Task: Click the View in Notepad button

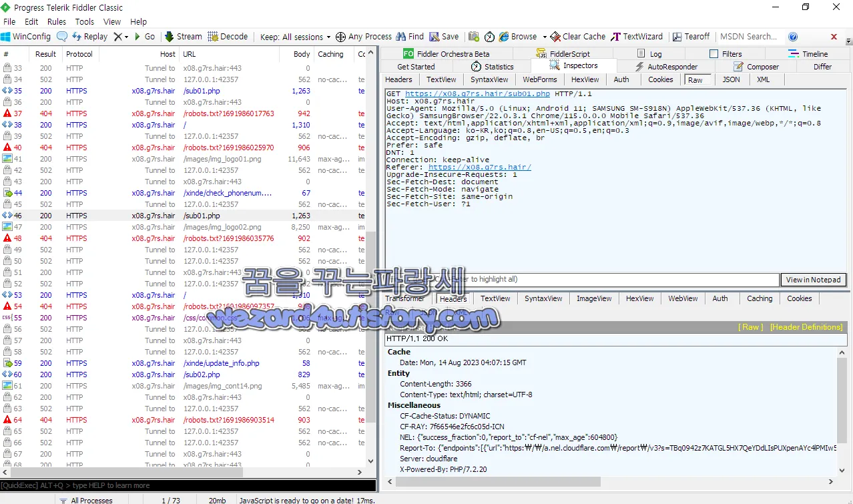Action: tap(814, 280)
